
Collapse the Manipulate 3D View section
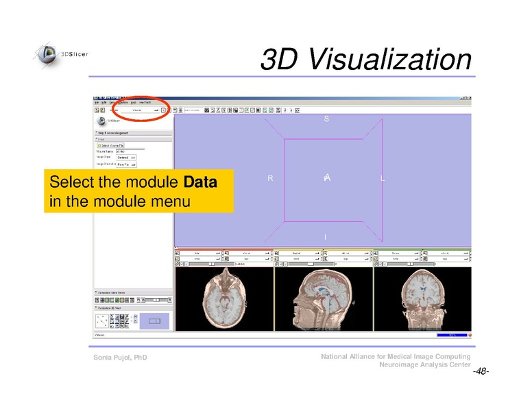coord(133,308)
